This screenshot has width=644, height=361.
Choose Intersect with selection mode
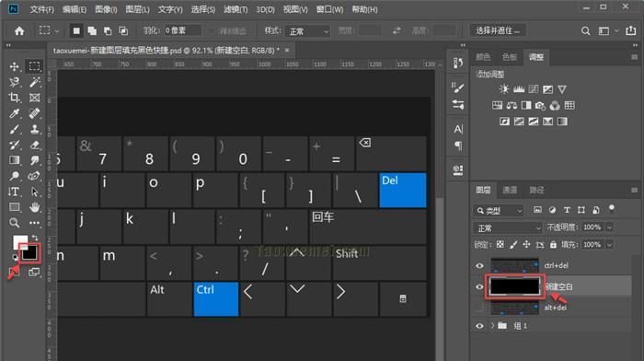tap(123, 30)
